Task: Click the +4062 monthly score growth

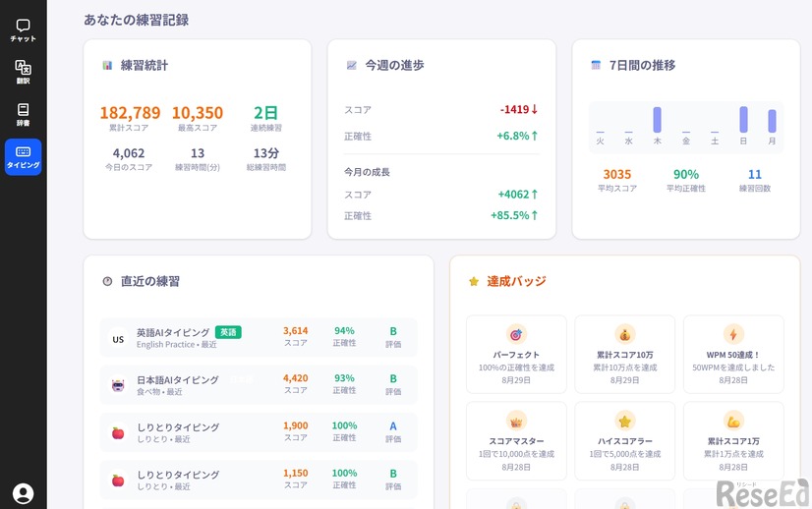Action: click(518, 195)
